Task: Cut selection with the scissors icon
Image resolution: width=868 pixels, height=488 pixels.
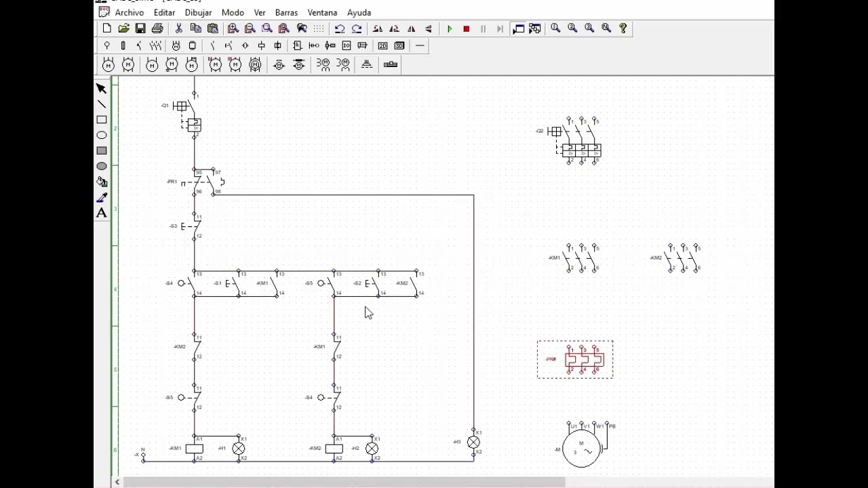Action: pyautogui.click(x=178, y=28)
